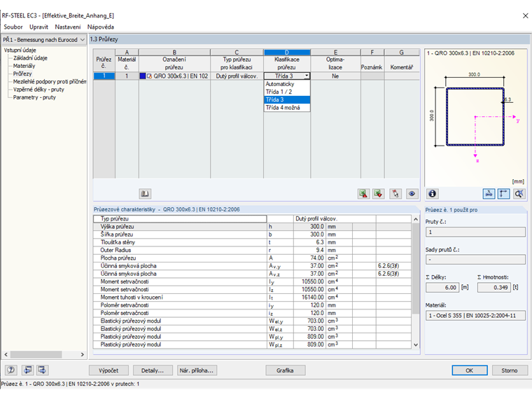This screenshot has width=532, height=399.
Task: Open the Soubor menu
Action: 13,27
